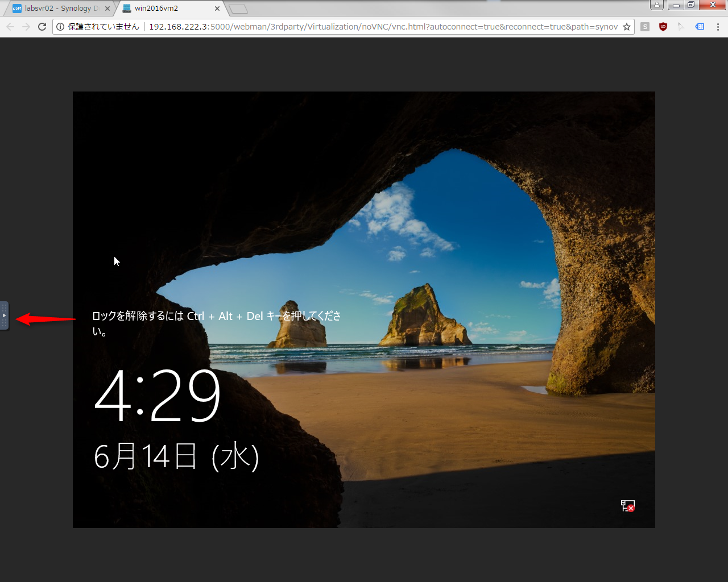Viewport: 728px width, 582px height.
Task: Reload the noVNC page
Action: (42, 27)
